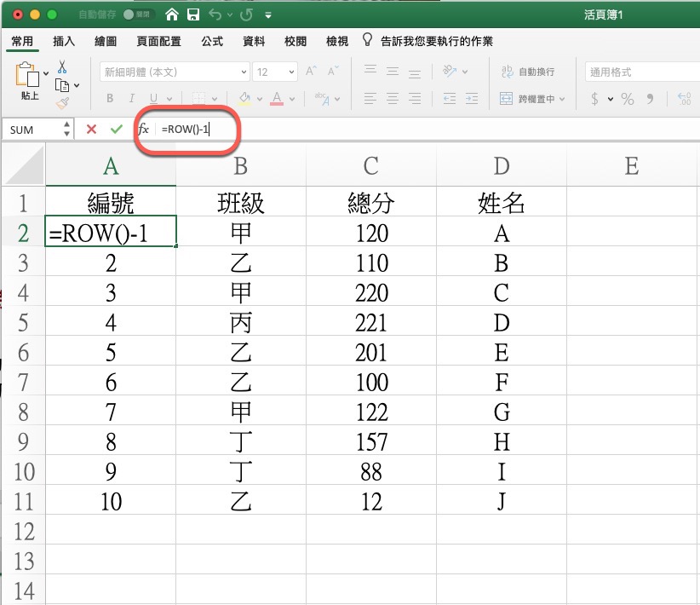Click the Format Painter brush icon

tap(62, 103)
